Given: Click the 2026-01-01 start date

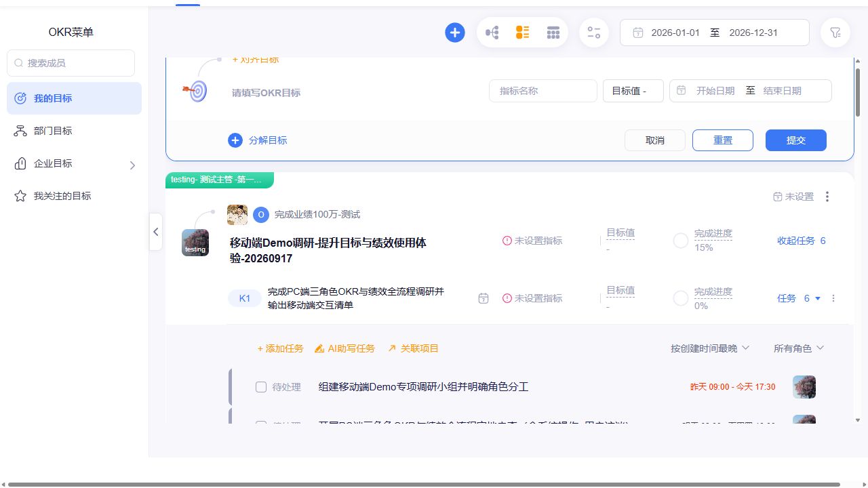Looking at the screenshot, I should 675,33.
